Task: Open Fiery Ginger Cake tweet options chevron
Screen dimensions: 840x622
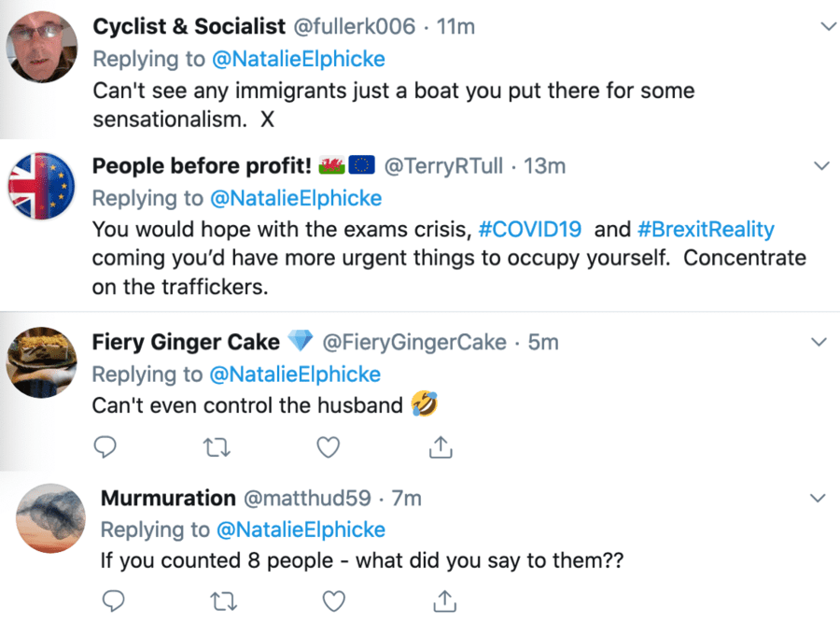Action: [x=819, y=343]
